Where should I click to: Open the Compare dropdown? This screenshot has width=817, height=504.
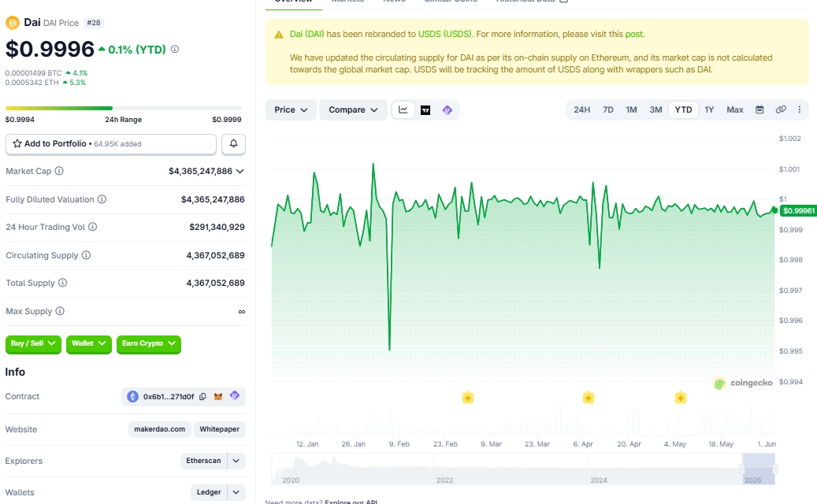click(x=353, y=110)
